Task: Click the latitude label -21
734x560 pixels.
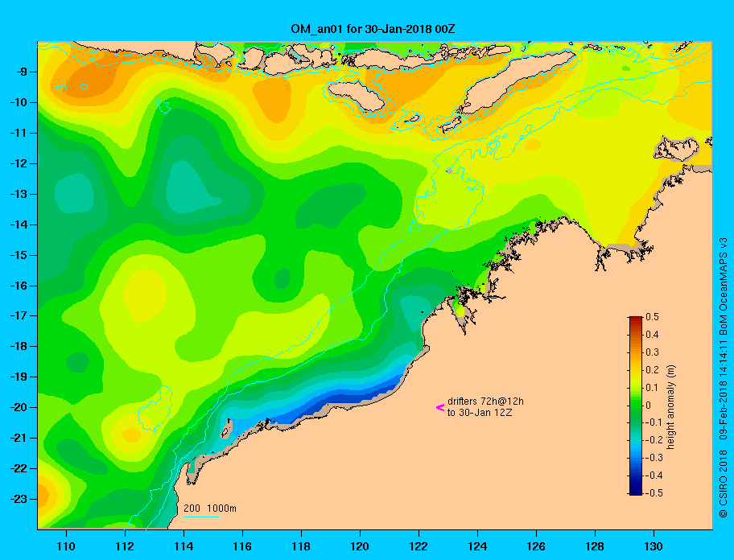Action: 18,439
